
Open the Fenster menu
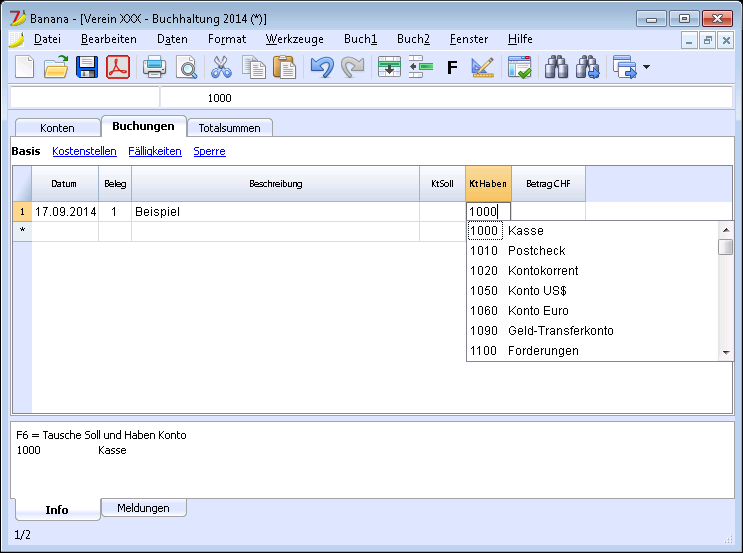tap(469, 39)
